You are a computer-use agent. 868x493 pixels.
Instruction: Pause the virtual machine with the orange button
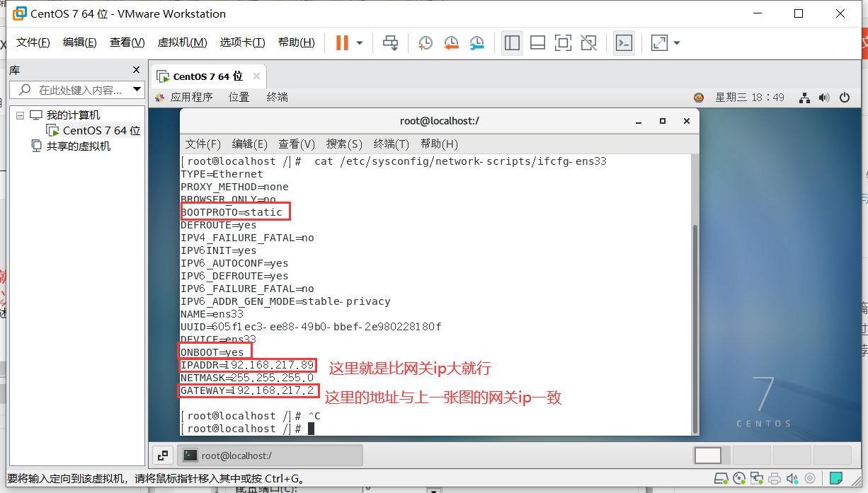[x=342, y=43]
